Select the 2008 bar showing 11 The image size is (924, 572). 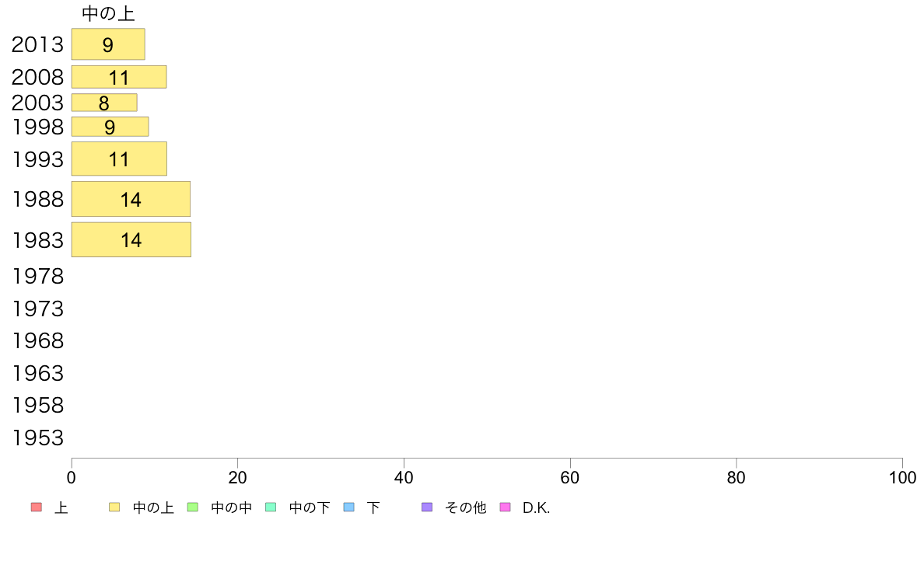pyautogui.click(x=119, y=77)
